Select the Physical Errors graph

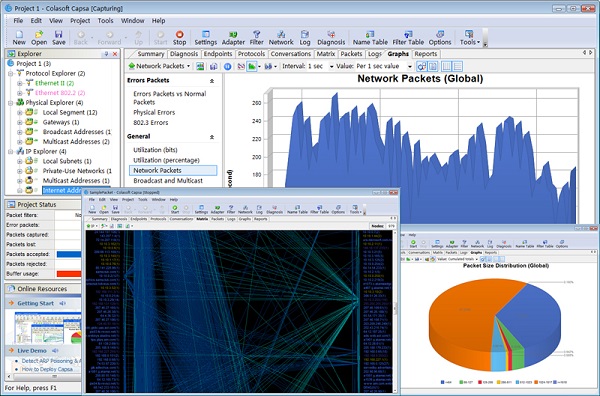[x=154, y=112]
